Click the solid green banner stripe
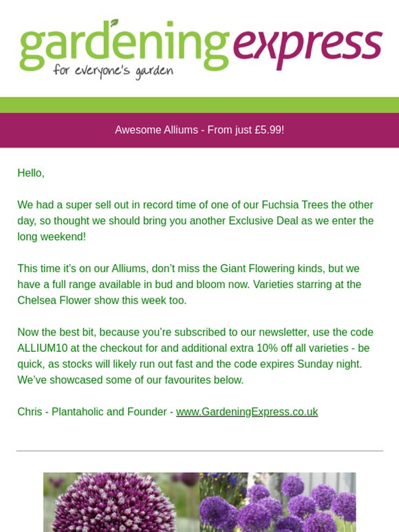Viewport: 399px width, 532px height. tap(199, 105)
